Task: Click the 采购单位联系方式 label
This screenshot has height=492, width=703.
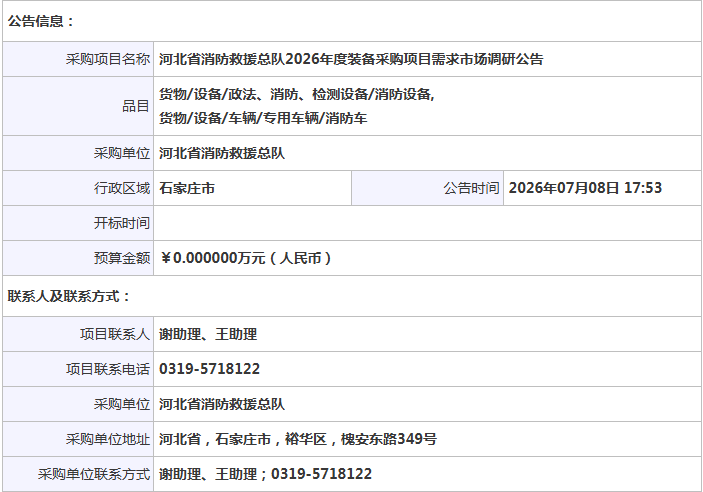Action: click(94, 475)
